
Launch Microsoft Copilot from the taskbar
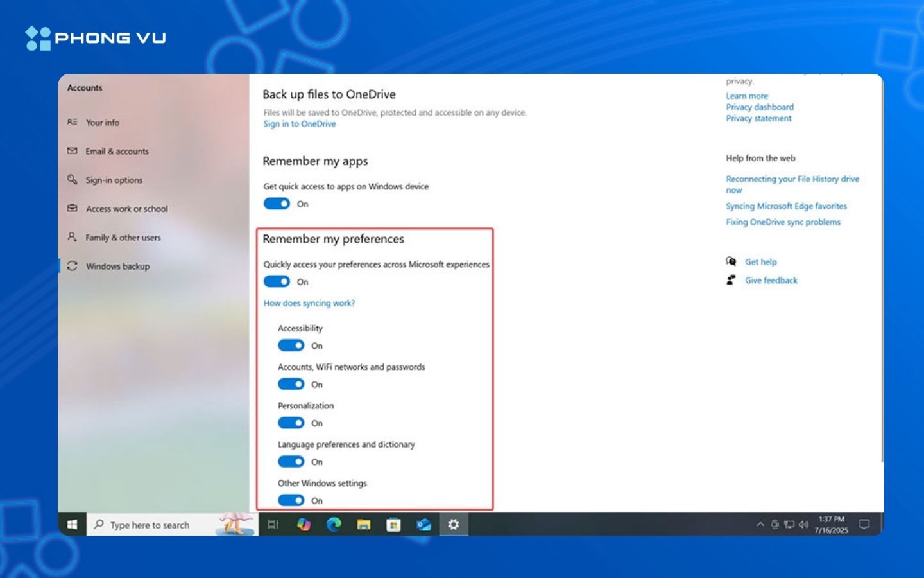pos(304,525)
